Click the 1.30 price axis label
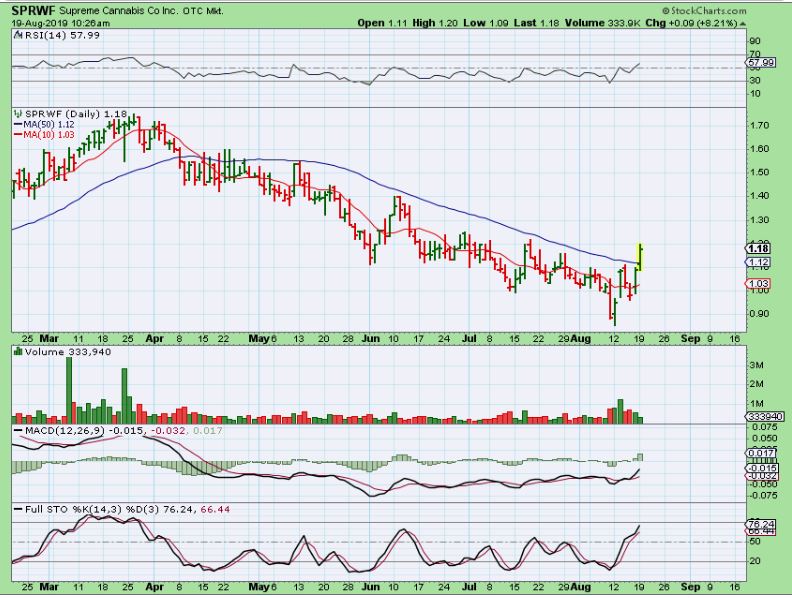792x598 pixels. pyautogui.click(x=758, y=220)
